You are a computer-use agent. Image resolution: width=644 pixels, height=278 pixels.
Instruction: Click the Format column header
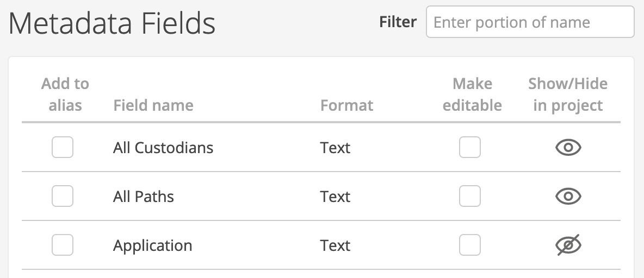point(346,105)
